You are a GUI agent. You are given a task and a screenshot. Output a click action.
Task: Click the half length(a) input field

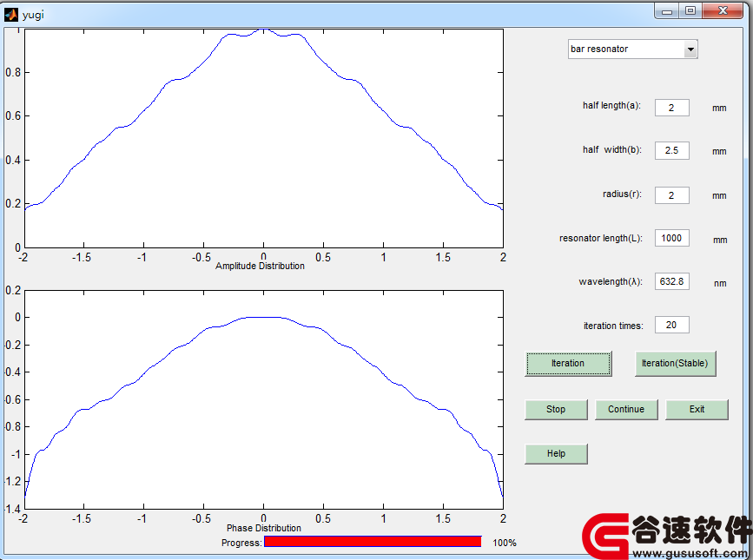point(672,108)
